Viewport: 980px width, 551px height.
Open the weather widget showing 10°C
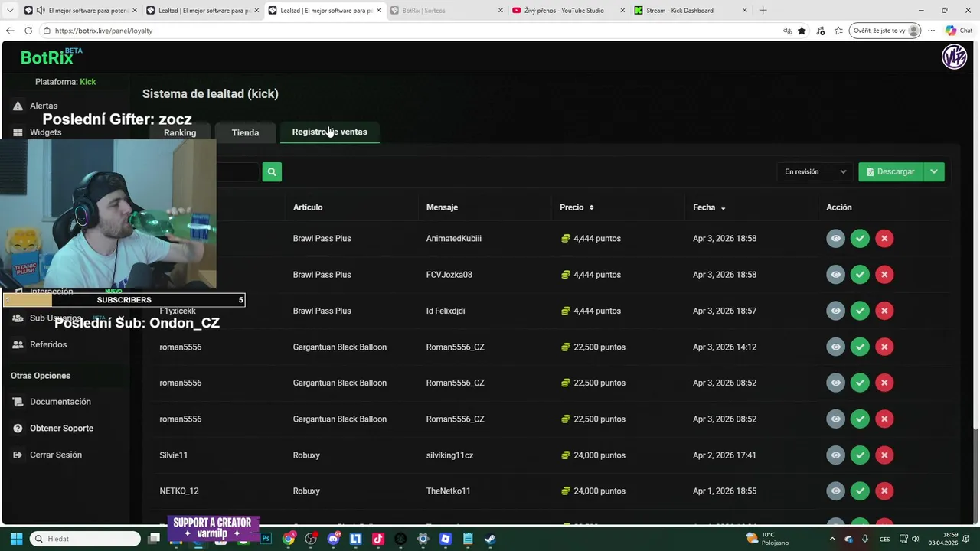pos(767,539)
